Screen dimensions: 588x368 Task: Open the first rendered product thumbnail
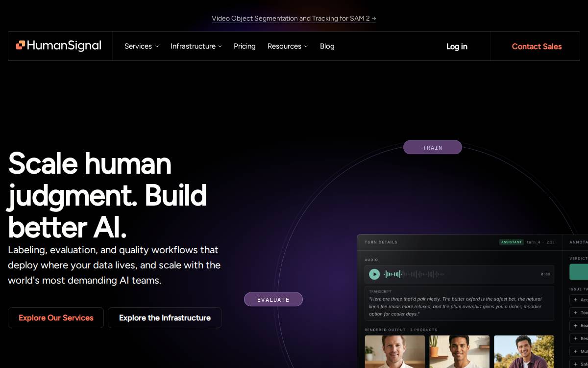[x=395, y=351]
